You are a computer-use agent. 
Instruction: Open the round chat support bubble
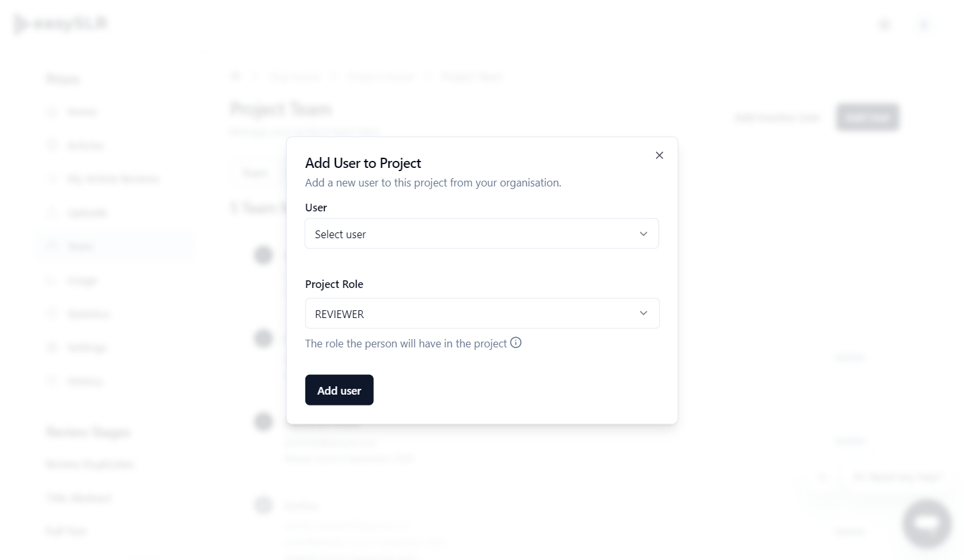click(926, 524)
